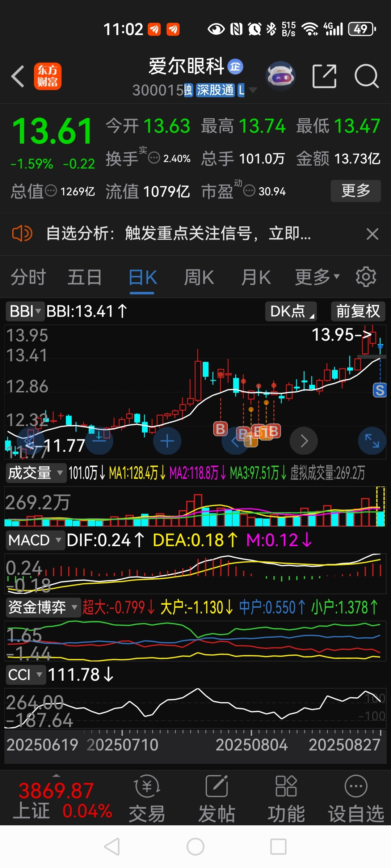Tap the current price 13.61
This screenshot has height=868, width=391.
(53, 131)
